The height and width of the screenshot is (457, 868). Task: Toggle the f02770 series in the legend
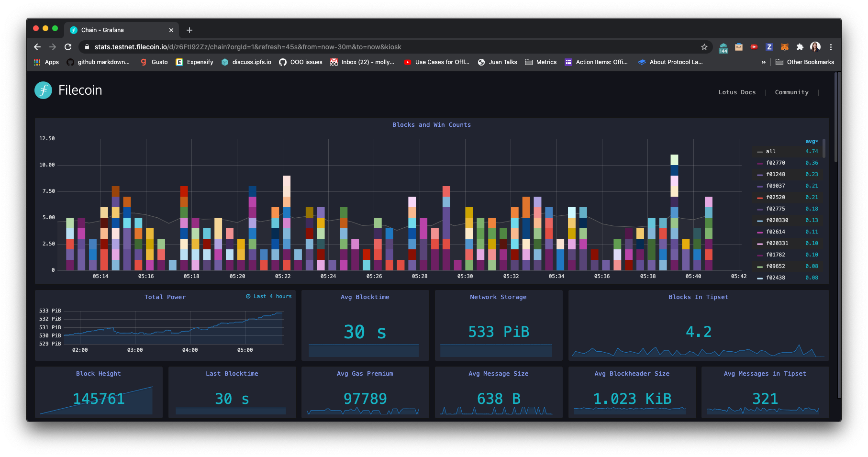tap(775, 163)
